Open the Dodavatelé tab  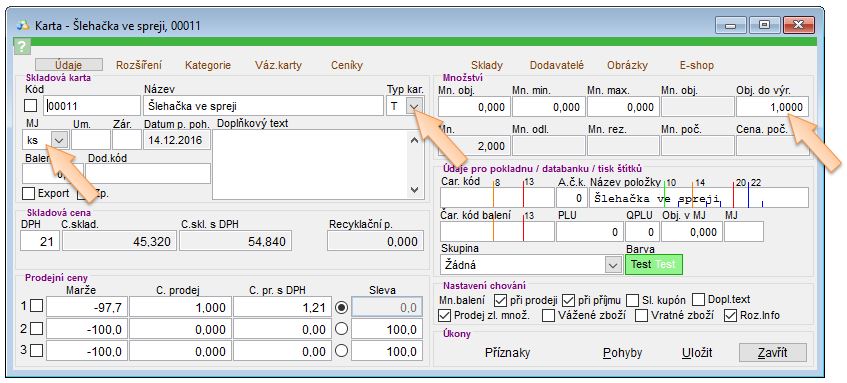pos(557,65)
